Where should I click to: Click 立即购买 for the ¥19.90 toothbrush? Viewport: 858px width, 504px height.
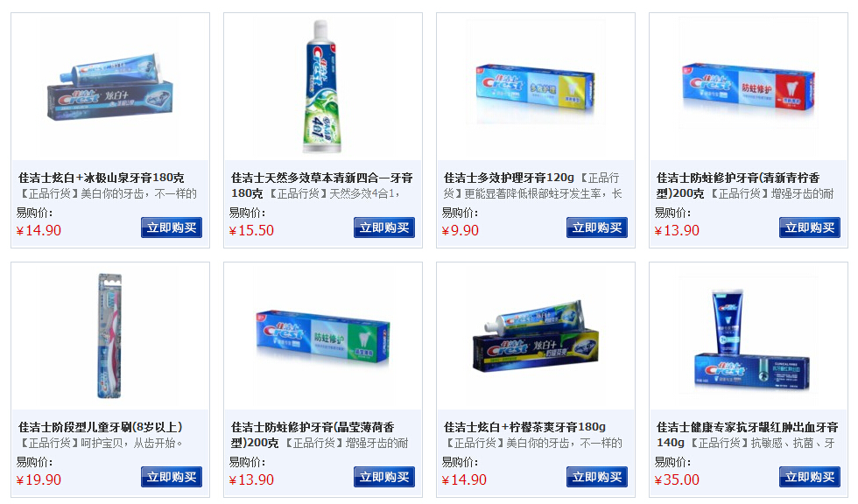point(172,477)
